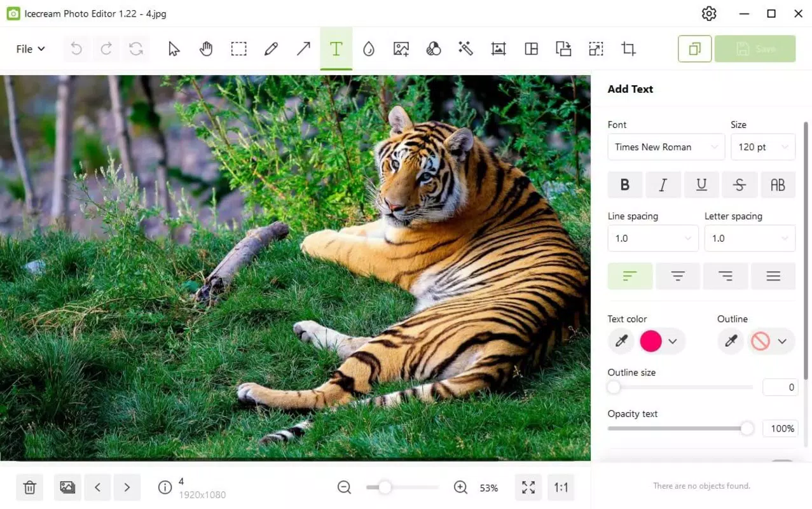Toggle Bold text formatting
This screenshot has width=812, height=509.
(625, 185)
